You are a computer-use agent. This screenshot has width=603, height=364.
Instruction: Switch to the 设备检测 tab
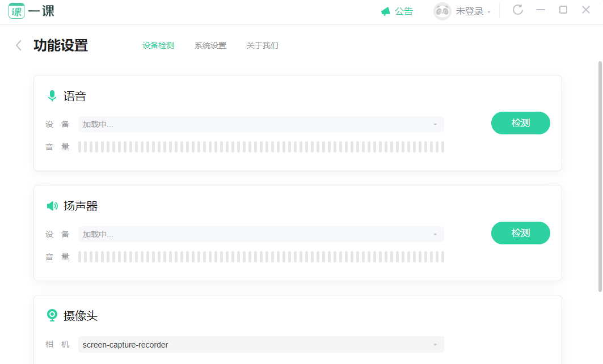(x=158, y=45)
